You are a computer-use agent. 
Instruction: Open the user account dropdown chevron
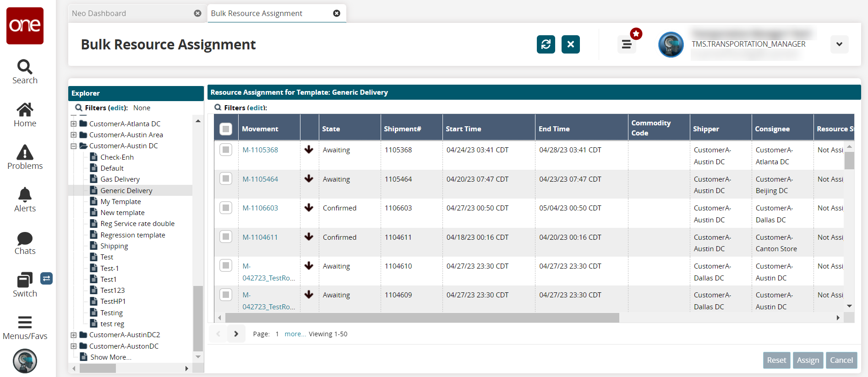839,44
